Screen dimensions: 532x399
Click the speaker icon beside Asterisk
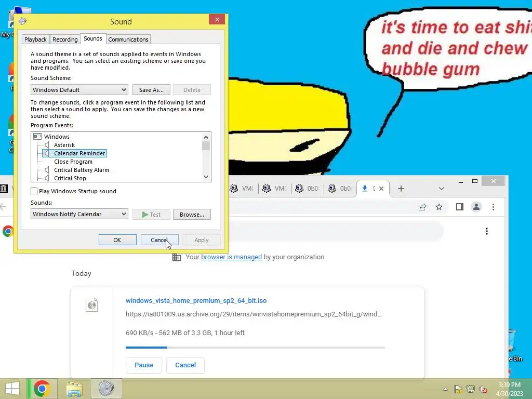(47, 145)
